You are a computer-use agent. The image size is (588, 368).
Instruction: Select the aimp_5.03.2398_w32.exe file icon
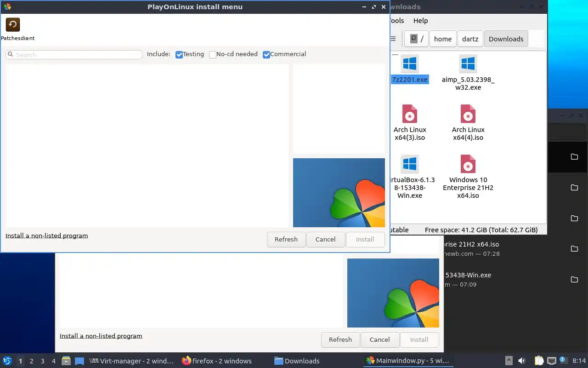pos(468,64)
